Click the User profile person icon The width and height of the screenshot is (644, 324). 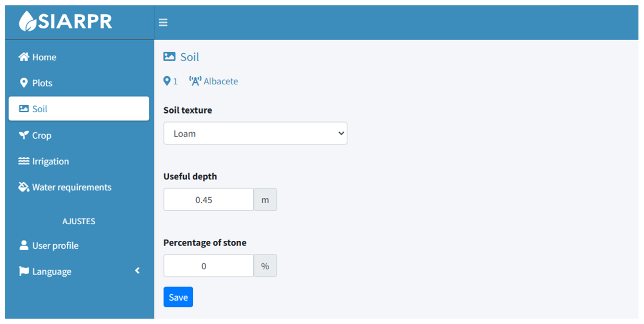point(24,245)
